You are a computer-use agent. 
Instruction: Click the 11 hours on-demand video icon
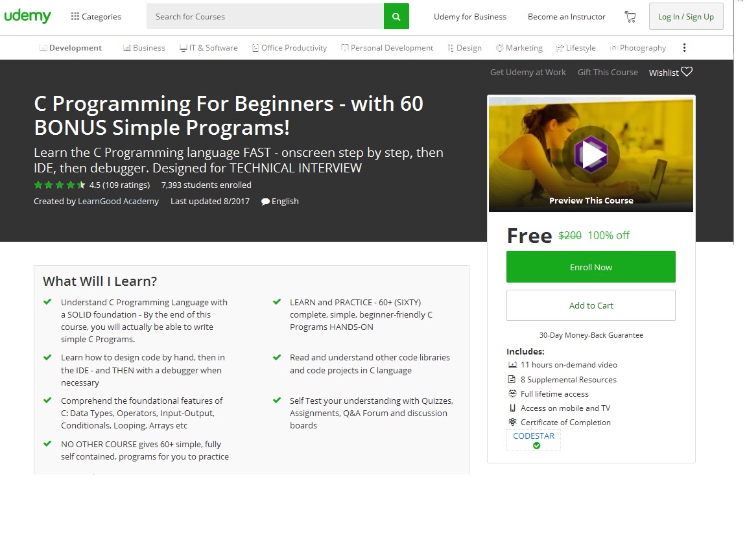click(x=513, y=365)
